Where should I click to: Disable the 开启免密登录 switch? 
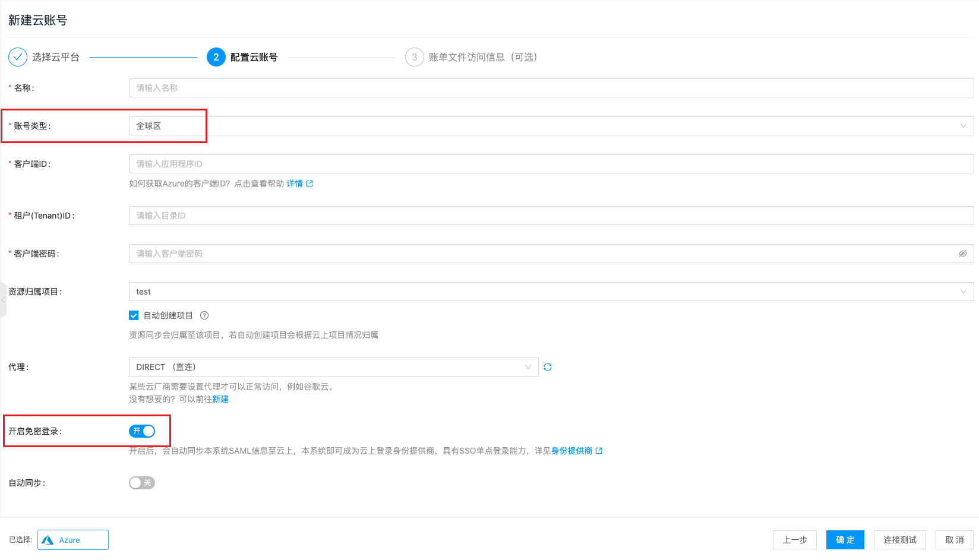[x=142, y=431]
